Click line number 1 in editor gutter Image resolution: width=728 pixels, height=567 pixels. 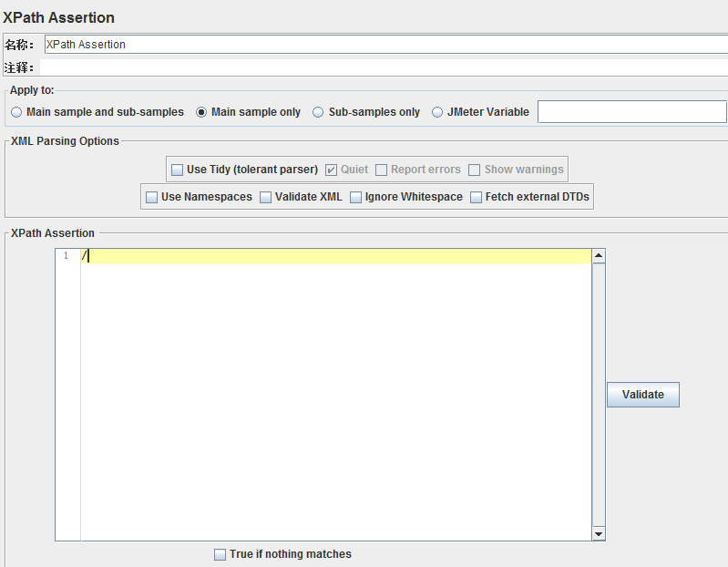[x=66, y=256]
